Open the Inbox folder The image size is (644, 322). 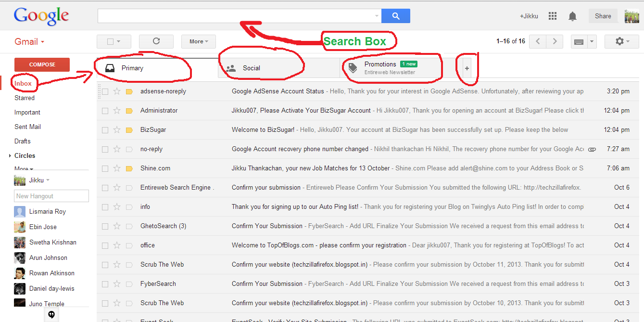[x=23, y=84]
